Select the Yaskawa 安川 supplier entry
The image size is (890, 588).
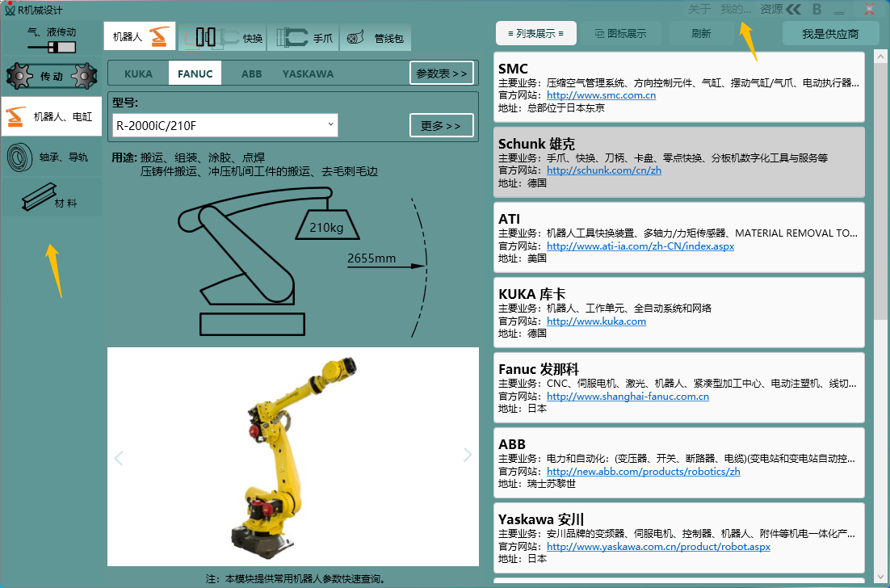(679, 538)
